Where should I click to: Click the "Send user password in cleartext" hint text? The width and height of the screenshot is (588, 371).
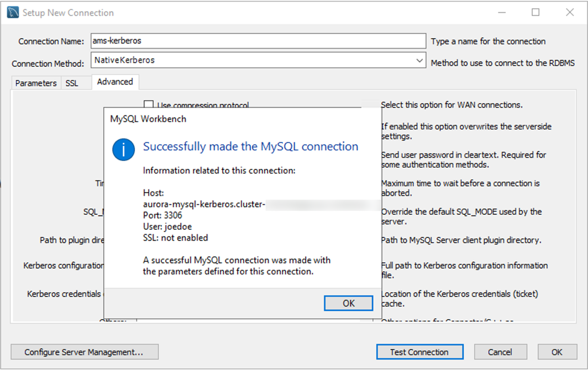coord(464,160)
